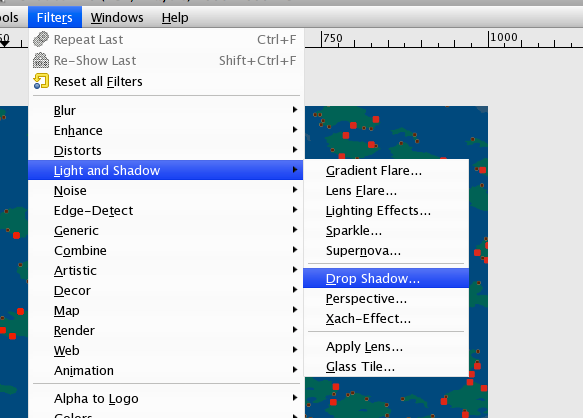Open the Help menu
Image resolution: width=583 pixels, height=418 pixels.
click(175, 17)
